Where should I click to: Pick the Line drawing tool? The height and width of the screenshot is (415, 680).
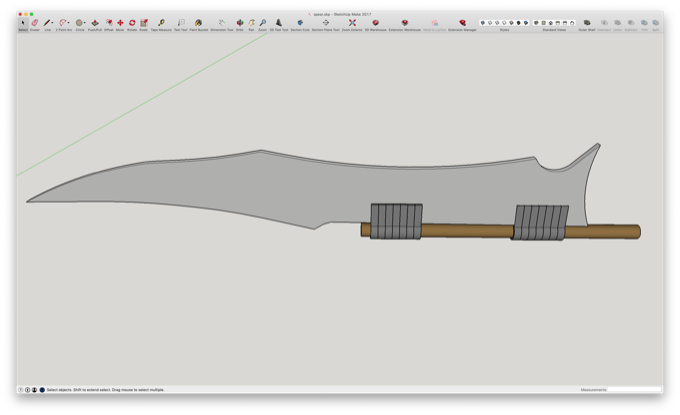point(47,23)
